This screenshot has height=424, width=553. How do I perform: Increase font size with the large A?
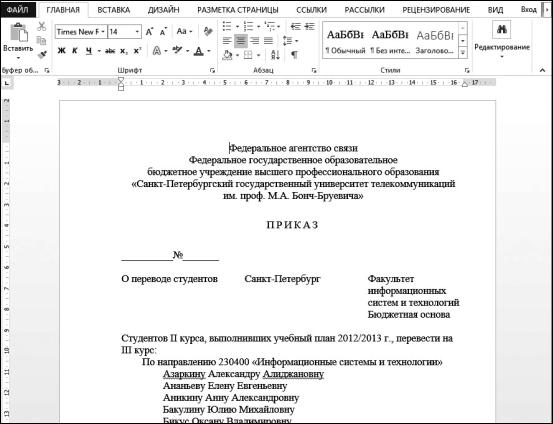click(x=149, y=32)
